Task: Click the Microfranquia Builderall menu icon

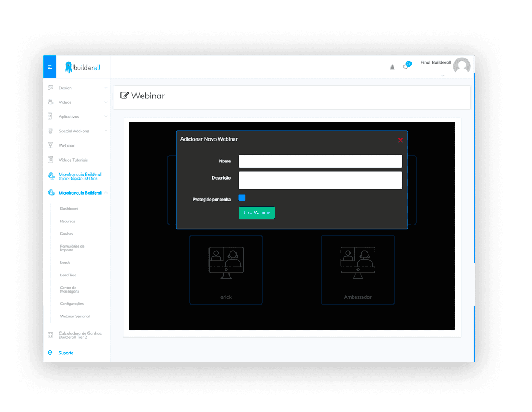Action: tap(51, 192)
